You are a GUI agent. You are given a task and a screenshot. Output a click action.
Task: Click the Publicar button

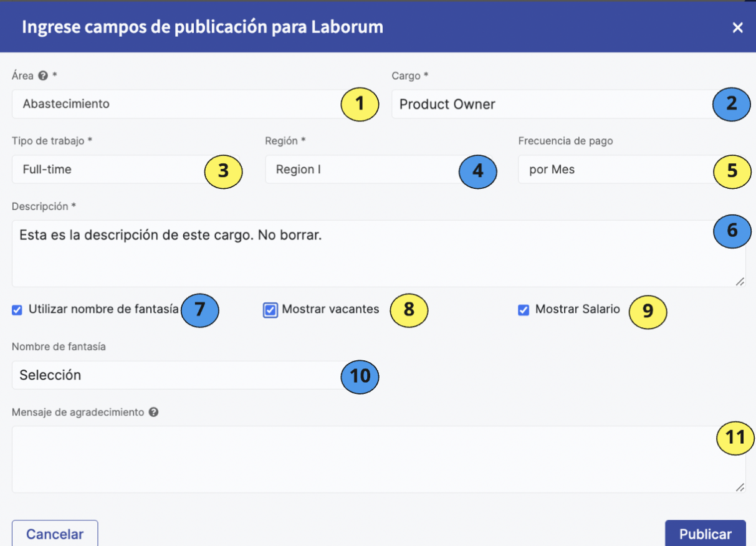click(x=706, y=534)
